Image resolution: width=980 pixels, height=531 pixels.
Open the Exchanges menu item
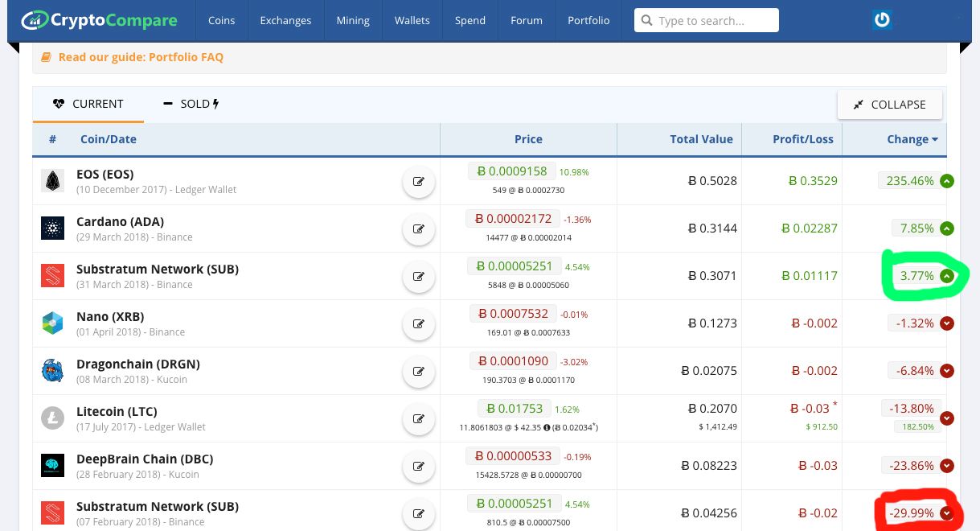pos(285,20)
